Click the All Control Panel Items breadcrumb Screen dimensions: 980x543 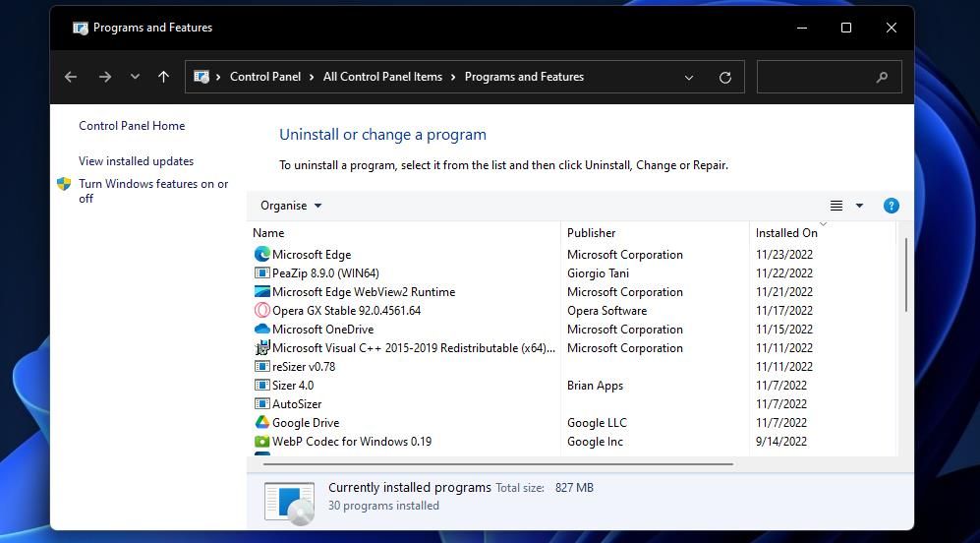tap(382, 77)
